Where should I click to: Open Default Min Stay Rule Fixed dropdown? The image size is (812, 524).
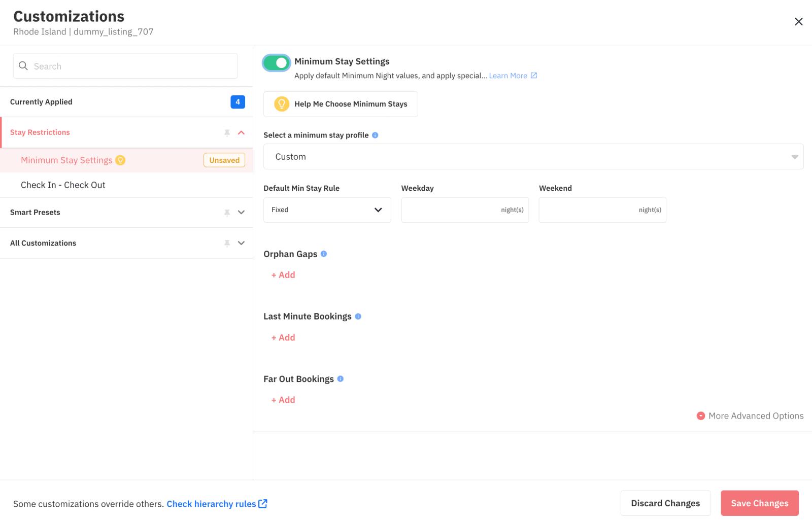pos(327,210)
